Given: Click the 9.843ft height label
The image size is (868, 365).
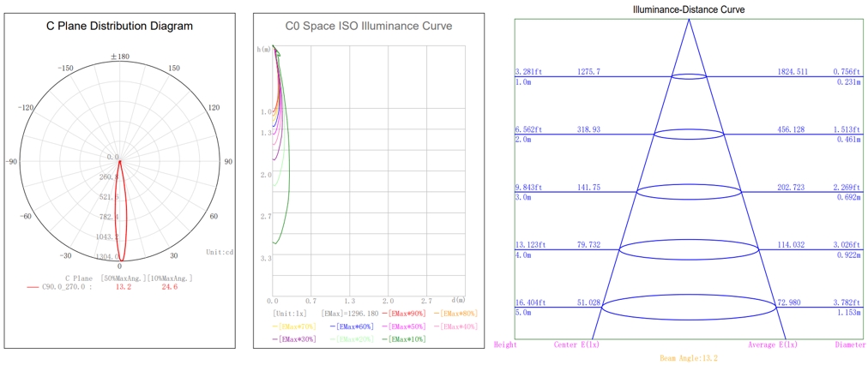Looking at the screenshot, I should point(528,187).
